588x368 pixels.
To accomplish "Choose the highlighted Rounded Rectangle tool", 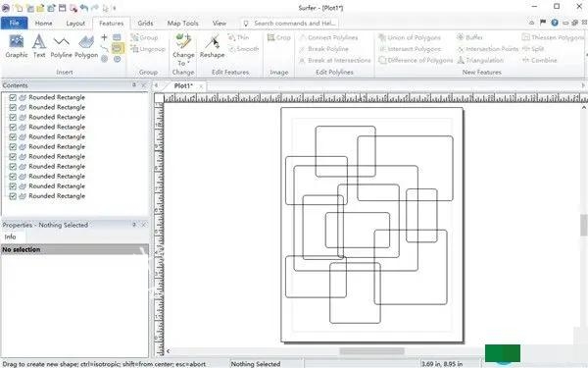I will (x=118, y=48).
